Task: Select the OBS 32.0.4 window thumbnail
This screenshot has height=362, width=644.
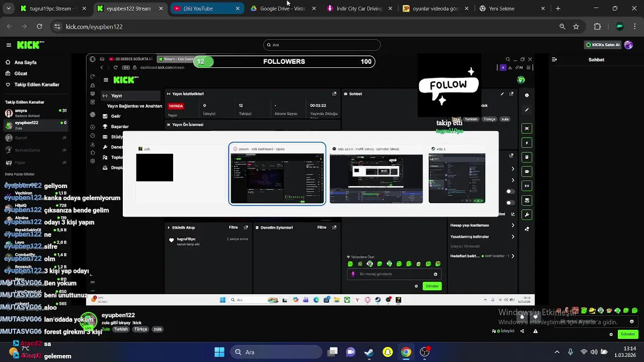Action: tap(376, 178)
